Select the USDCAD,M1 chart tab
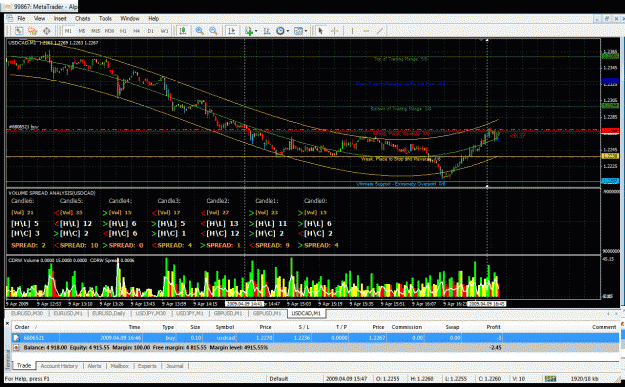 pyautogui.click(x=306, y=314)
